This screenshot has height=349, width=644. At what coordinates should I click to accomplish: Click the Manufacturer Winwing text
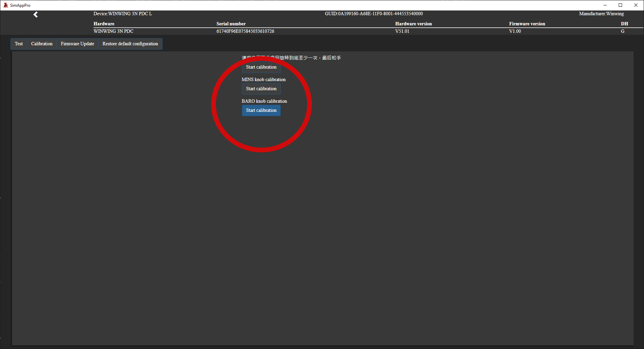pyautogui.click(x=601, y=14)
